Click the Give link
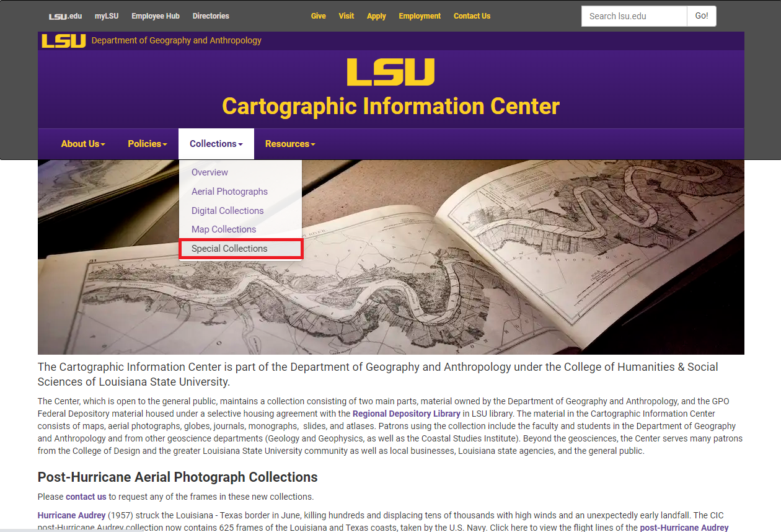Screen dimensions: 781x532 319,16
